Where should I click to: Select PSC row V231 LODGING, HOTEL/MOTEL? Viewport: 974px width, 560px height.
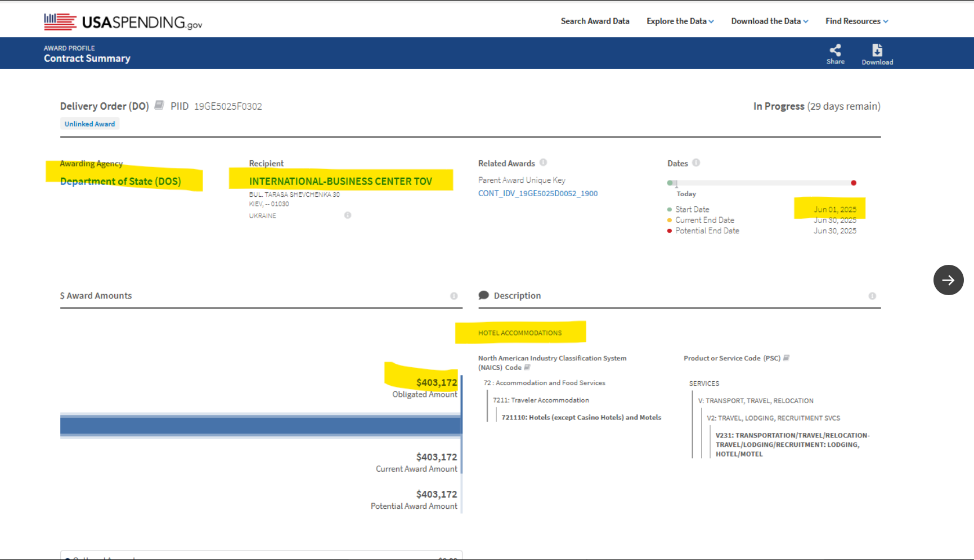[x=792, y=445]
